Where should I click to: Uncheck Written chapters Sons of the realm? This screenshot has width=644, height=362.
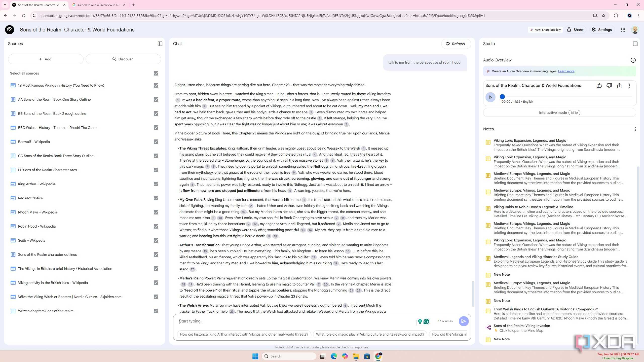[156, 311]
